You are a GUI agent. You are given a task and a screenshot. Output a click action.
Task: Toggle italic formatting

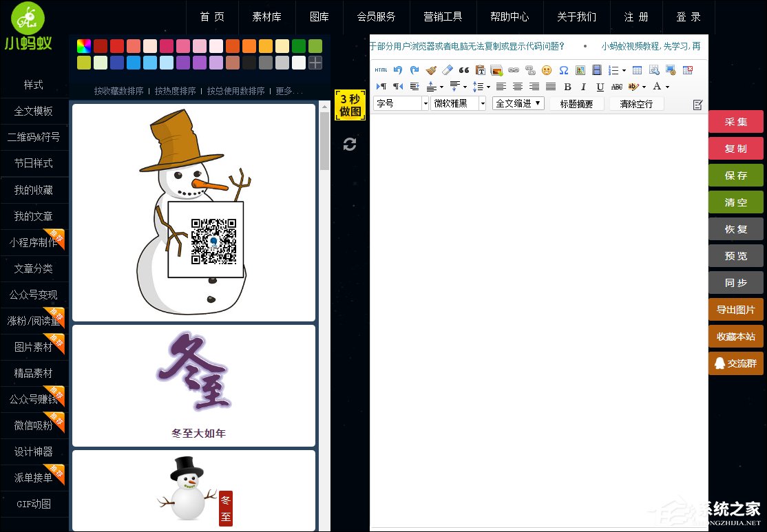pos(584,87)
